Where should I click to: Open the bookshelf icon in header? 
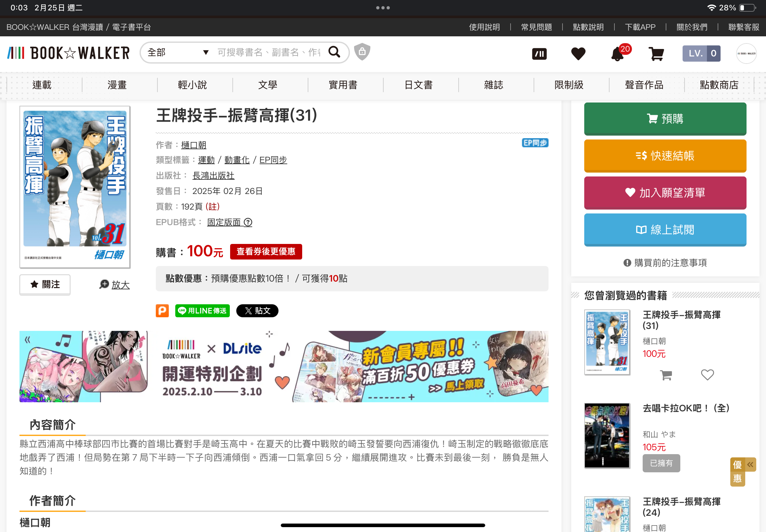click(539, 54)
